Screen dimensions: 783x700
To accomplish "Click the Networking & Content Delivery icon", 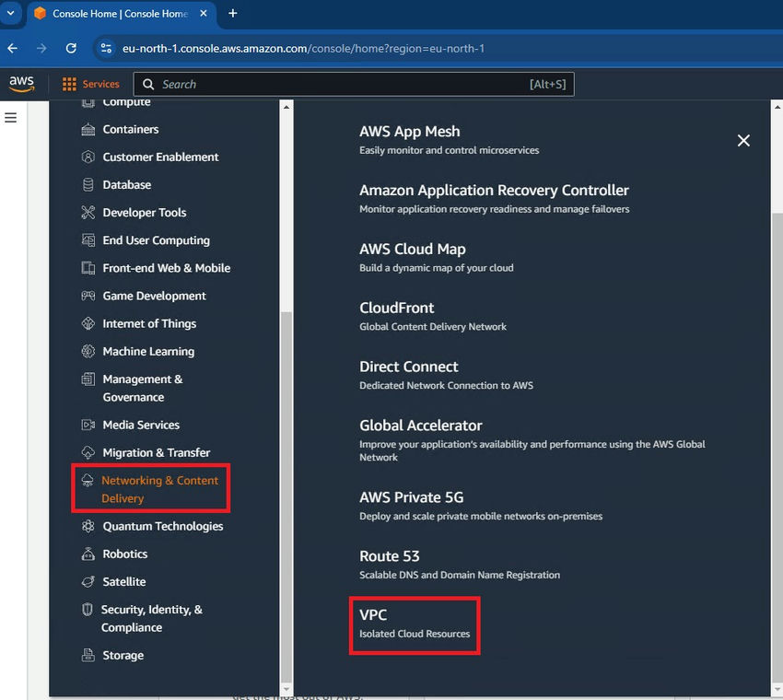I will [x=88, y=480].
